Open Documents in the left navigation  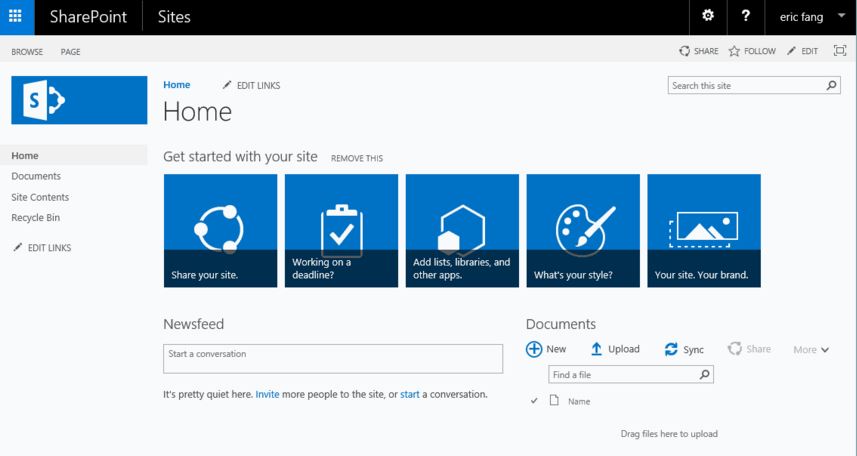click(x=36, y=176)
